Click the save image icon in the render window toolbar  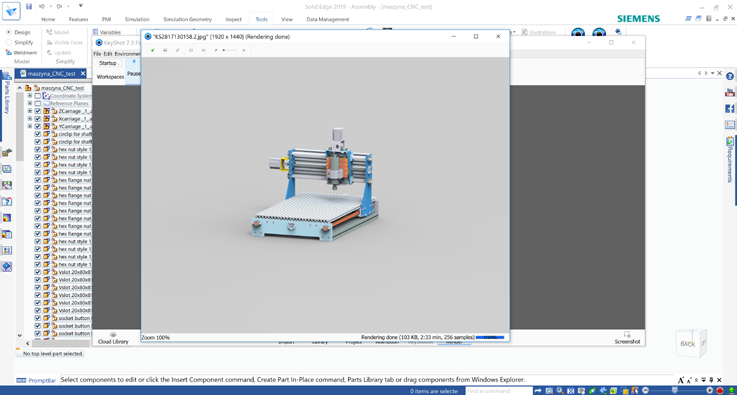point(165,50)
